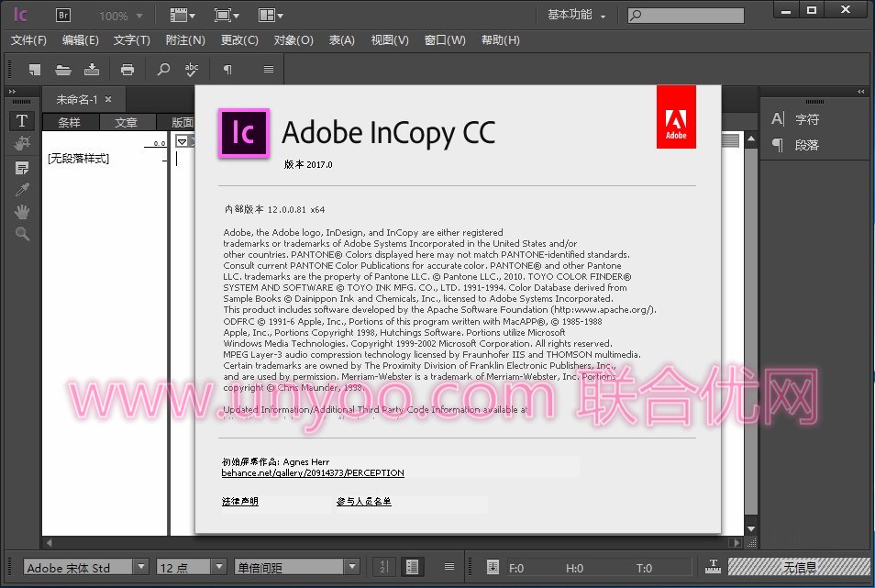Click the 法律声明 legal notices link

tap(240, 501)
